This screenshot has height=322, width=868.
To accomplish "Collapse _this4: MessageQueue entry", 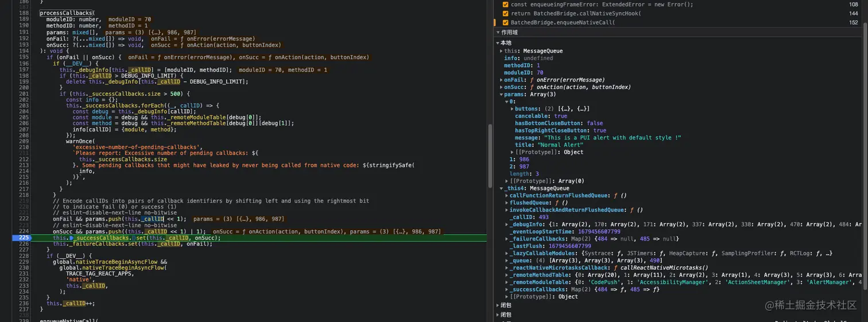I will [501, 188].
